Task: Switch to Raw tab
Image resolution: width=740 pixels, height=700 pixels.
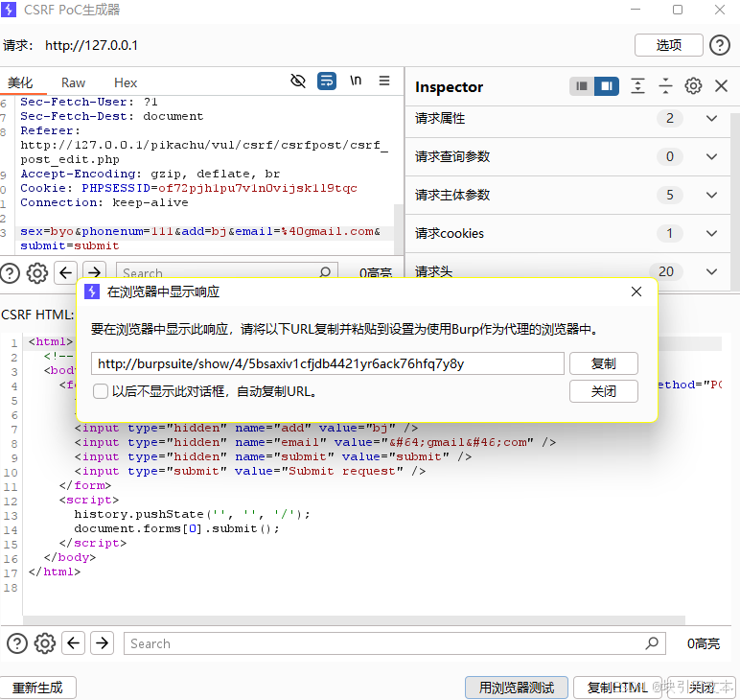Action: [x=73, y=82]
